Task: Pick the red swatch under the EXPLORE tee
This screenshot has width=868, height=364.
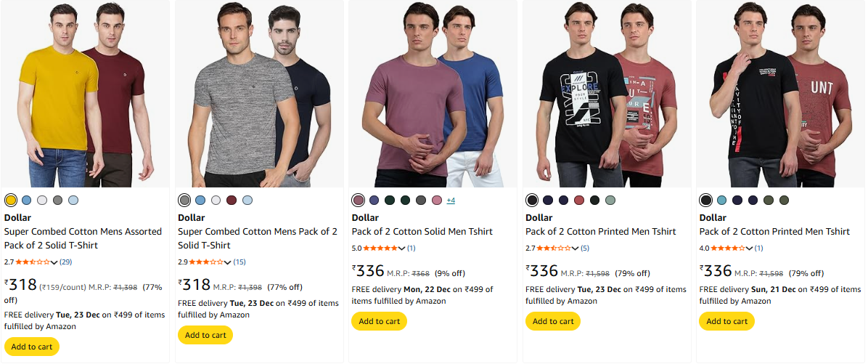Action: tap(579, 201)
